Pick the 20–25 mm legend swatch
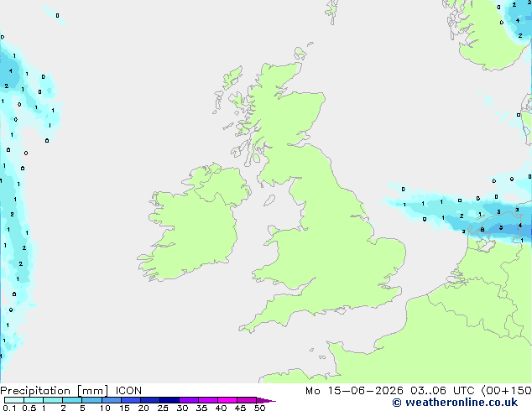This screenshot has height=411, width=532. (x=150, y=400)
